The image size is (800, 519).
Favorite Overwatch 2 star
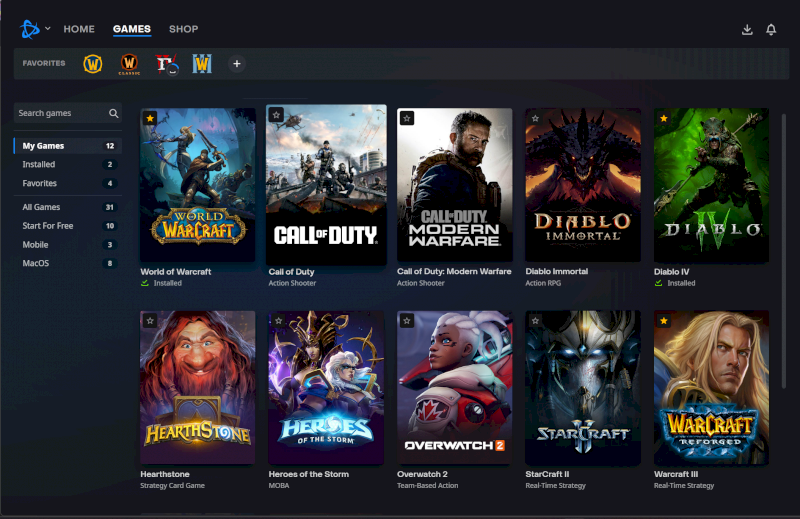pyautogui.click(x=407, y=321)
